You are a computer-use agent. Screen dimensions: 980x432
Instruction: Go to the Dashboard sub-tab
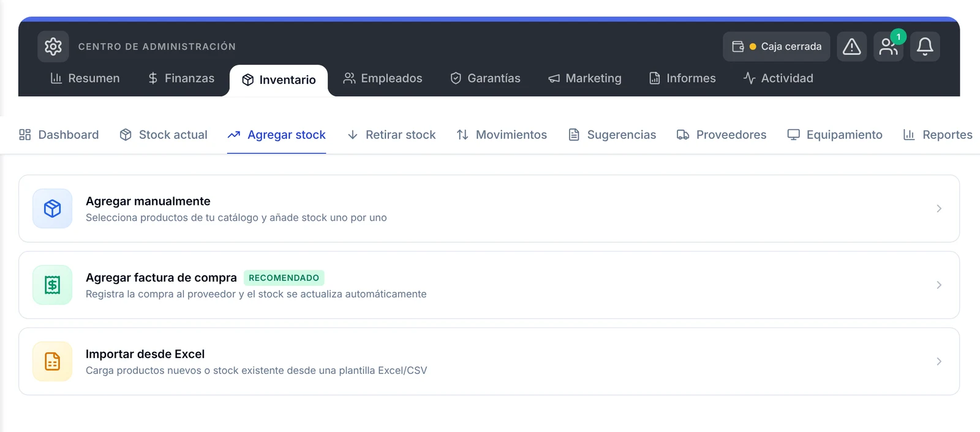[59, 135]
